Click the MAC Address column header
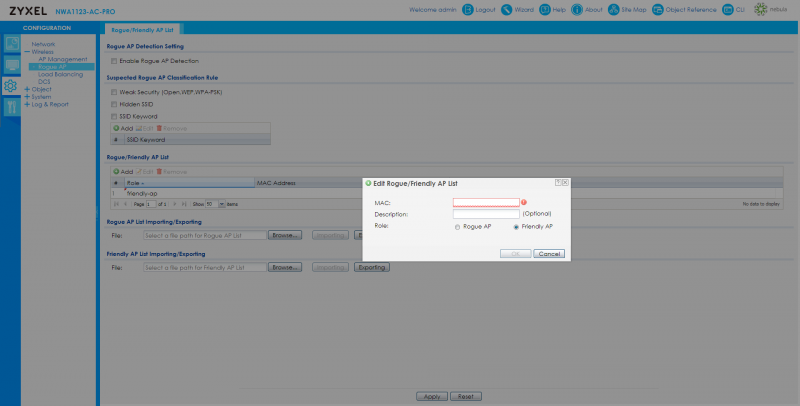 (x=276, y=183)
